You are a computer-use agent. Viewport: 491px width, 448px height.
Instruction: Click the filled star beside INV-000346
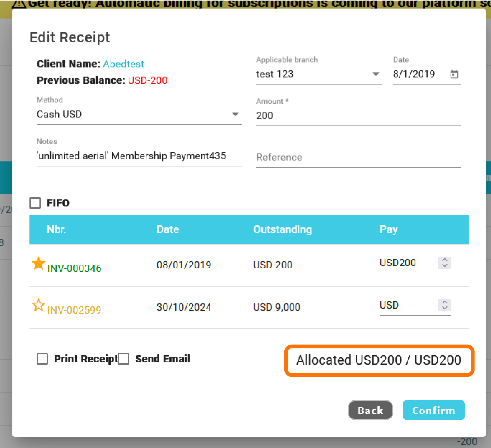click(39, 263)
